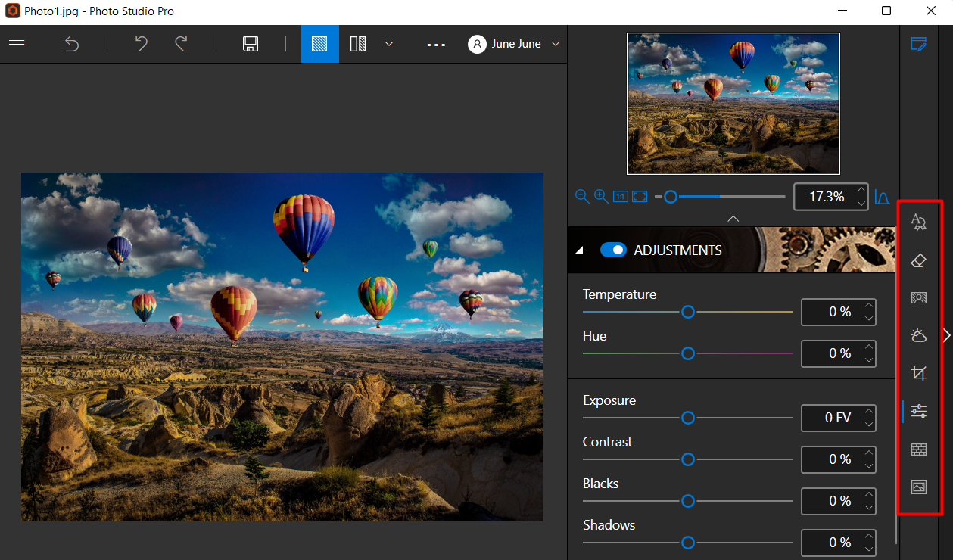This screenshot has height=560, width=953.
Task: Decrease Blacks with the down arrow
Action: pyautogui.click(x=869, y=507)
